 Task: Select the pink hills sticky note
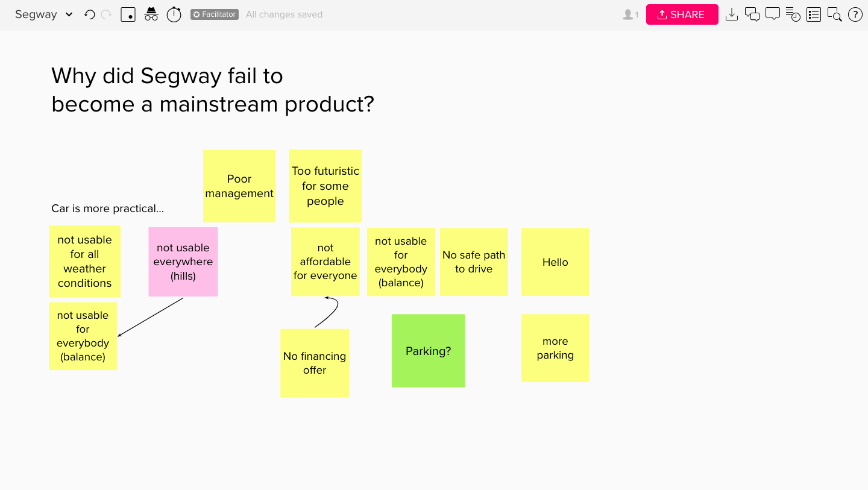[x=183, y=262]
